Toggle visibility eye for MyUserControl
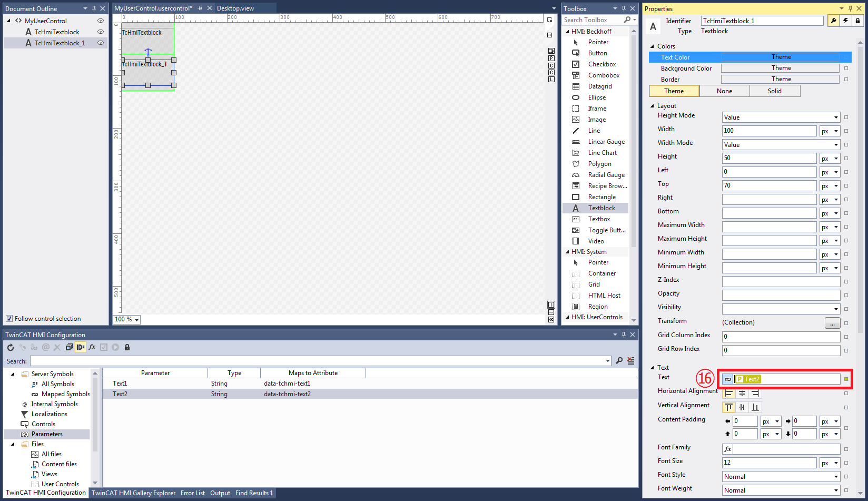The width and height of the screenshot is (868, 501). 100,21
